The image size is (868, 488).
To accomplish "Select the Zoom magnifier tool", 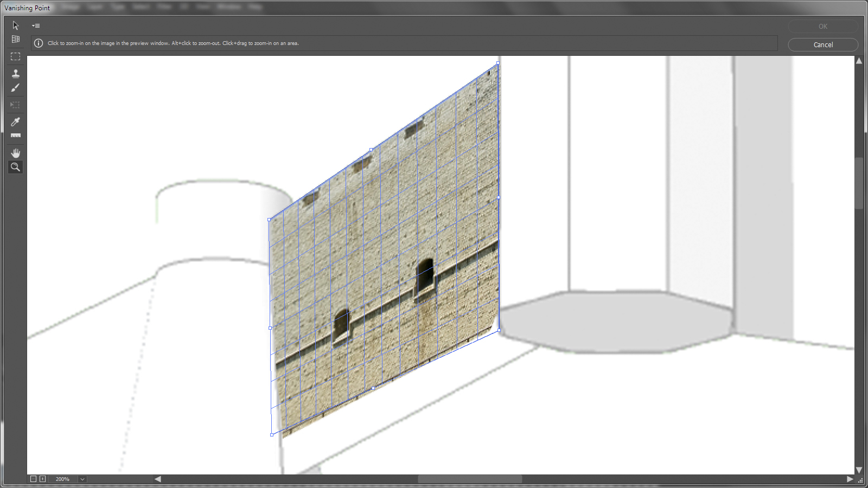I will coord(15,167).
